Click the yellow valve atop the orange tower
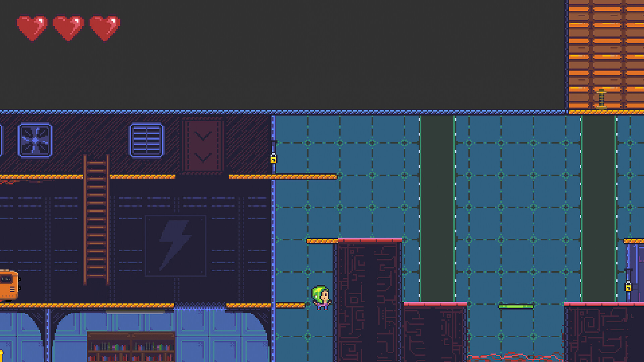 tap(601, 98)
